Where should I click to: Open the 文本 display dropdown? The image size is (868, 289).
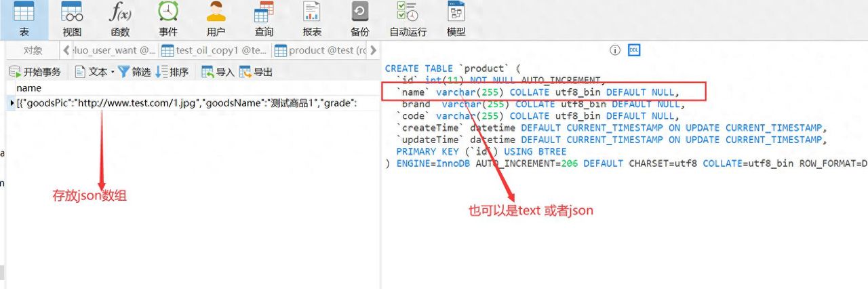pos(94,72)
